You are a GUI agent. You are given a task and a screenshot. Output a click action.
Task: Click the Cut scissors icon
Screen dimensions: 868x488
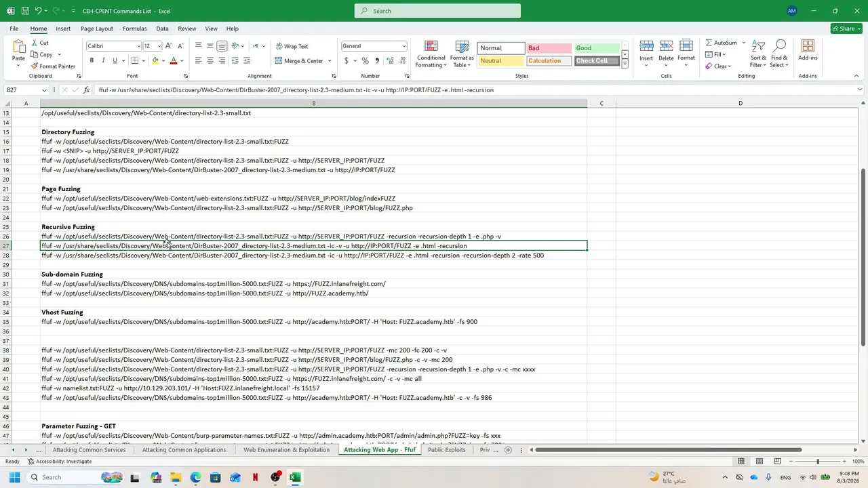35,43
